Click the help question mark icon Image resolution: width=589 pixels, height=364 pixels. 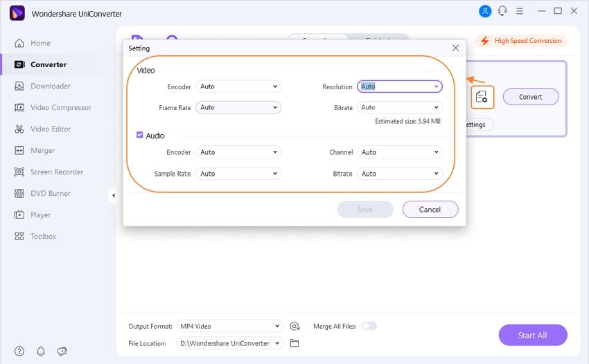[x=19, y=351]
